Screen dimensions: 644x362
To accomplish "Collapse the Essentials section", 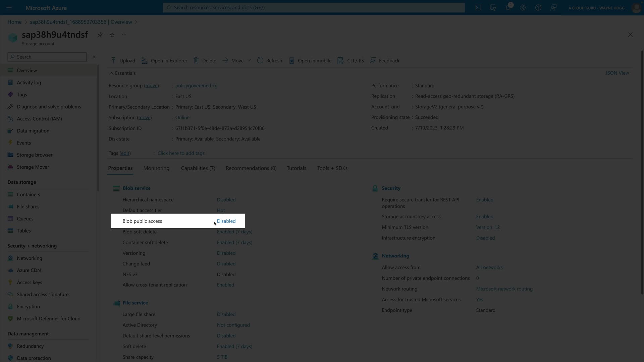I will 111,73.
